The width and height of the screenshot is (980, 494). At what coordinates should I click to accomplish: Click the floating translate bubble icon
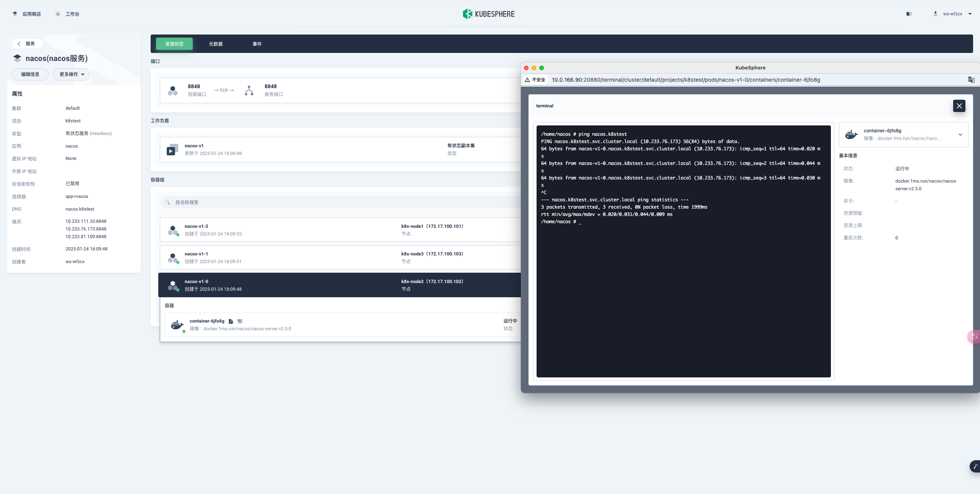(x=974, y=337)
